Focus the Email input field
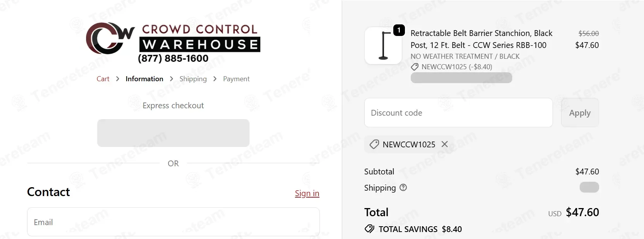 [x=173, y=222]
